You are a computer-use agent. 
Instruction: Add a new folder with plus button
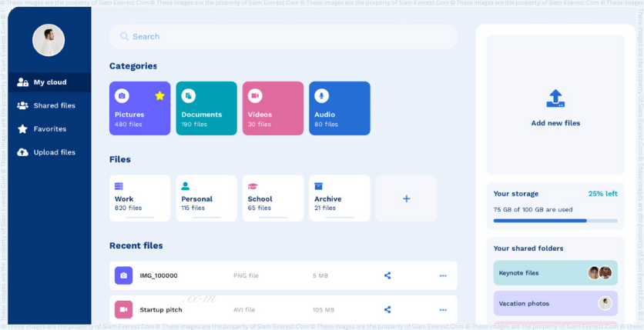[406, 198]
